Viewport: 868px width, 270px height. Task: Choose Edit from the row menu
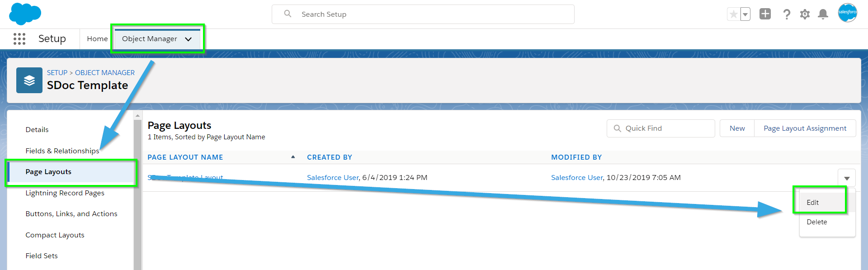[827, 203]
